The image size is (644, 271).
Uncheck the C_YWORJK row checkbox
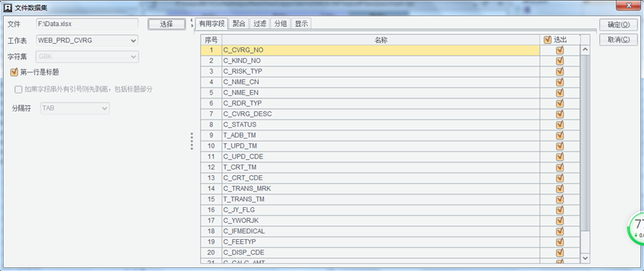560,221
